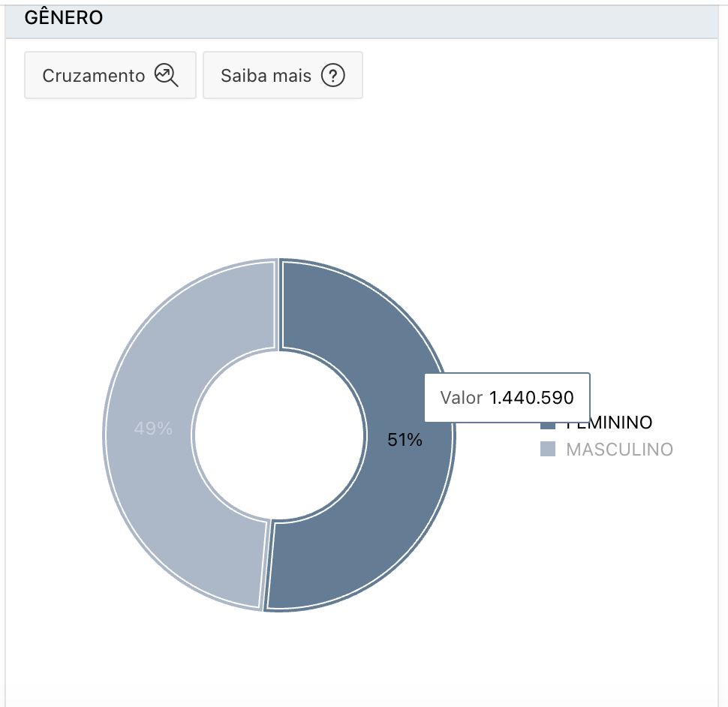Click the Cruzamento label text
The height and width of the screenshot is (707, 728).
[93, 76]
